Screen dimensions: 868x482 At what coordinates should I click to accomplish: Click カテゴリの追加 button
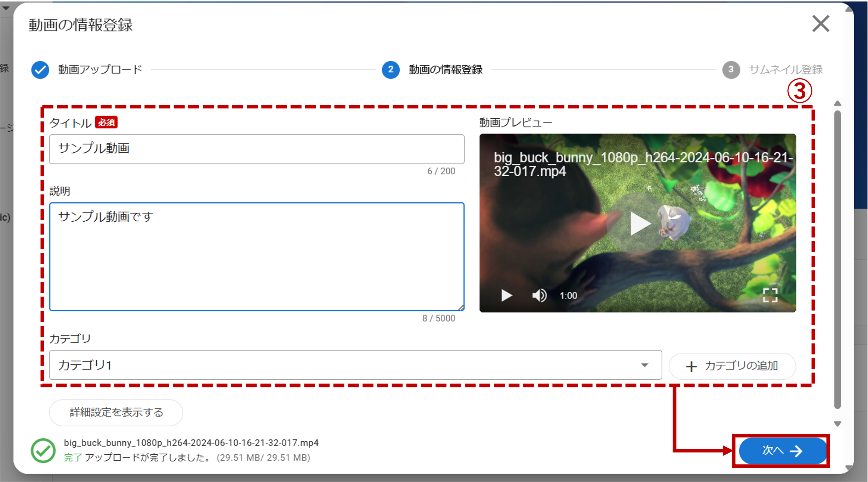coord(732,366)
